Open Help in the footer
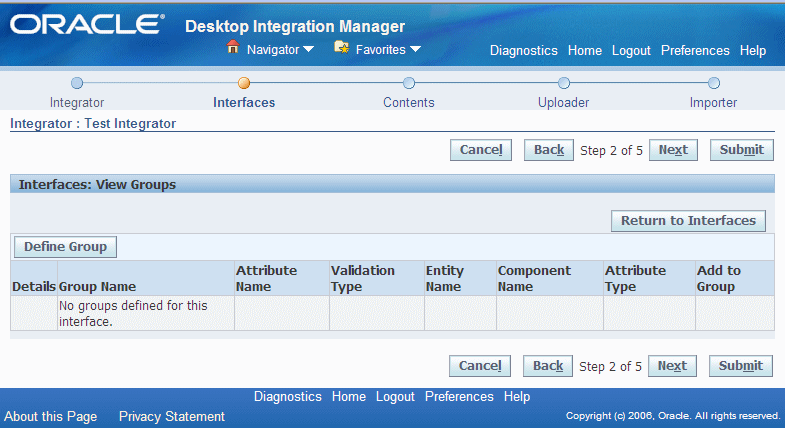Image resolution: width=785 pixels, height=428 pixels. [x=517, y=396]
